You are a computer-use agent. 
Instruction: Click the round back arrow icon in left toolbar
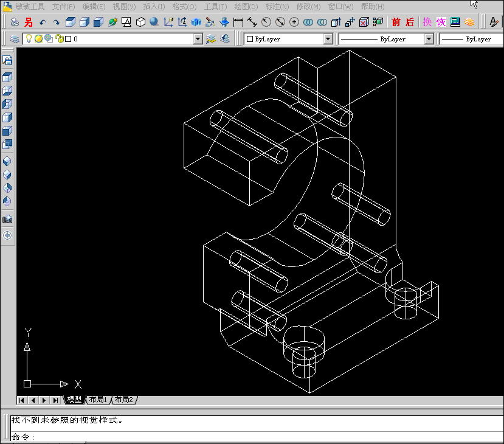point(7,235)
